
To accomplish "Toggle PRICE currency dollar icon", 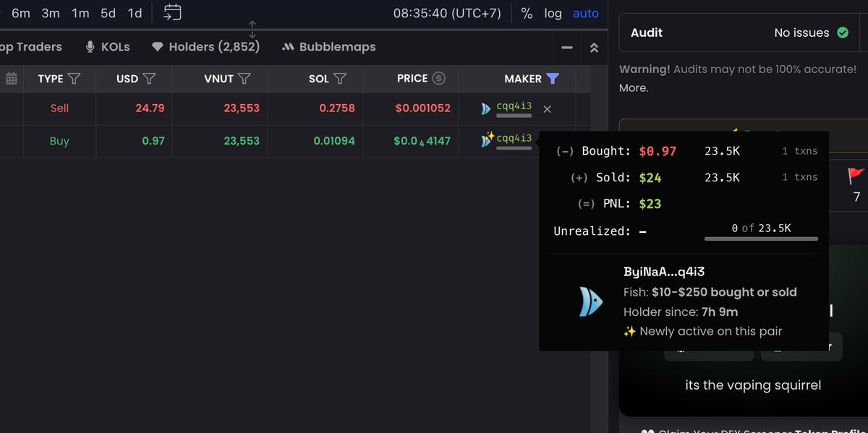I will tap(438, 78).
